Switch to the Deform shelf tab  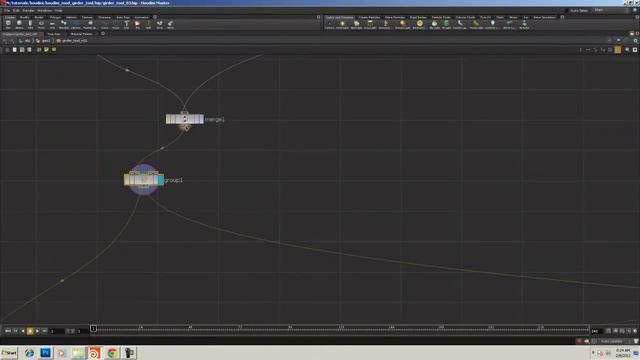click(71, 17)
